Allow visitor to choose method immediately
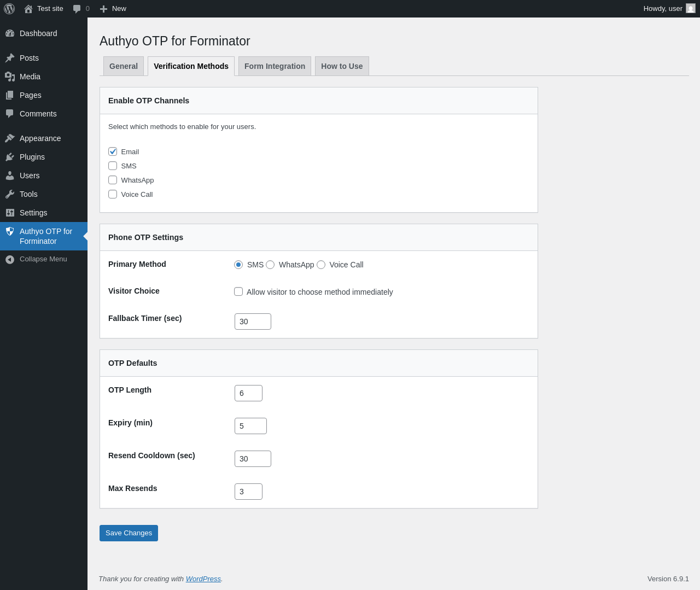Image resolution: width=700 pixels, height=590 pixels. pos(238,291)
